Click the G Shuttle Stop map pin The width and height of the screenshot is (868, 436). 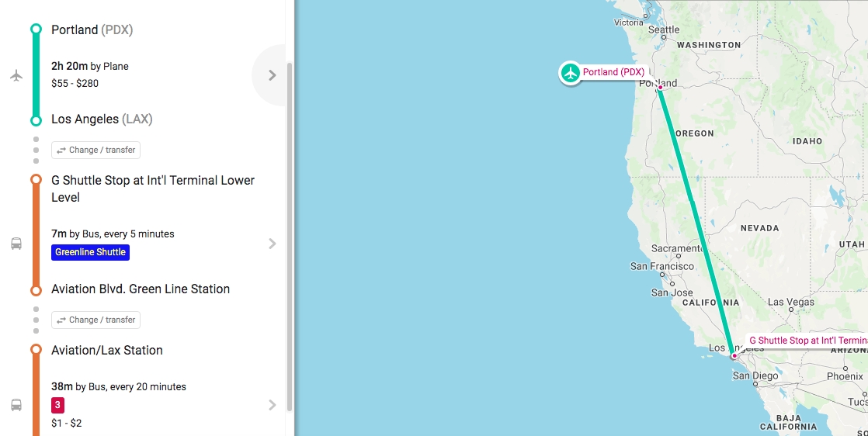click(x=734, y=356)
